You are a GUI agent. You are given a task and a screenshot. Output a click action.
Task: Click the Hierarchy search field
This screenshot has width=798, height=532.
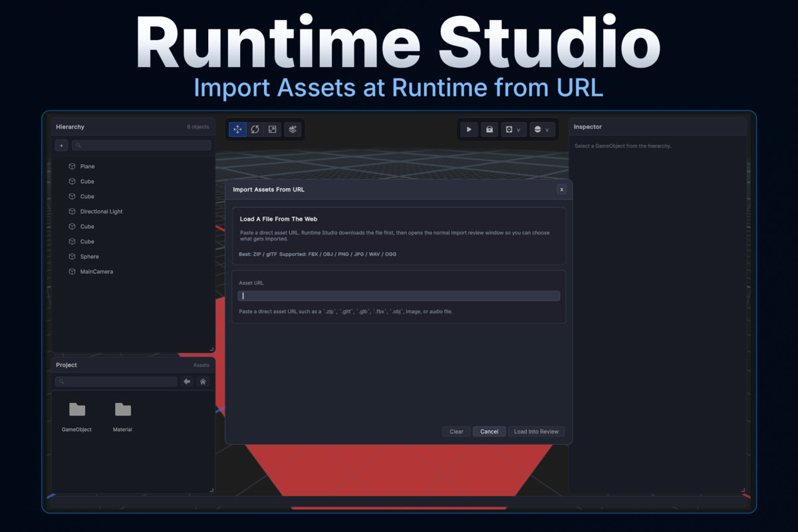point(142,145)
